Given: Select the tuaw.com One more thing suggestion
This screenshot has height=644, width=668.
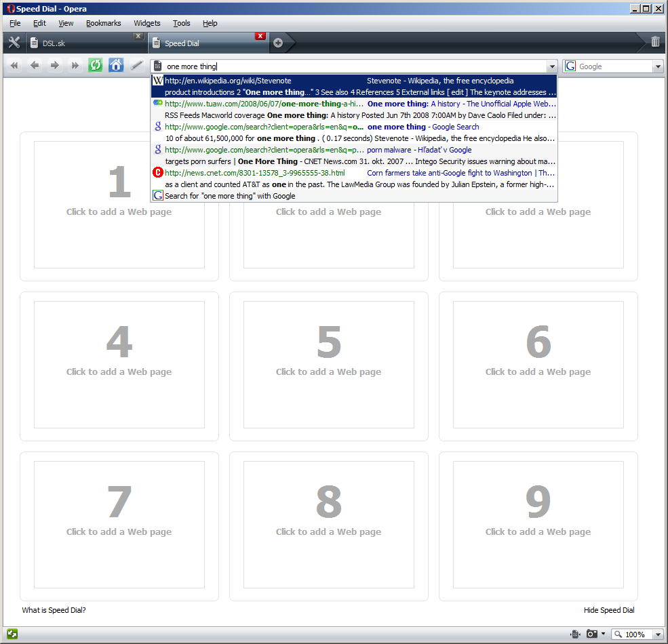Looking at the screenshot, I should coord(354,109).
